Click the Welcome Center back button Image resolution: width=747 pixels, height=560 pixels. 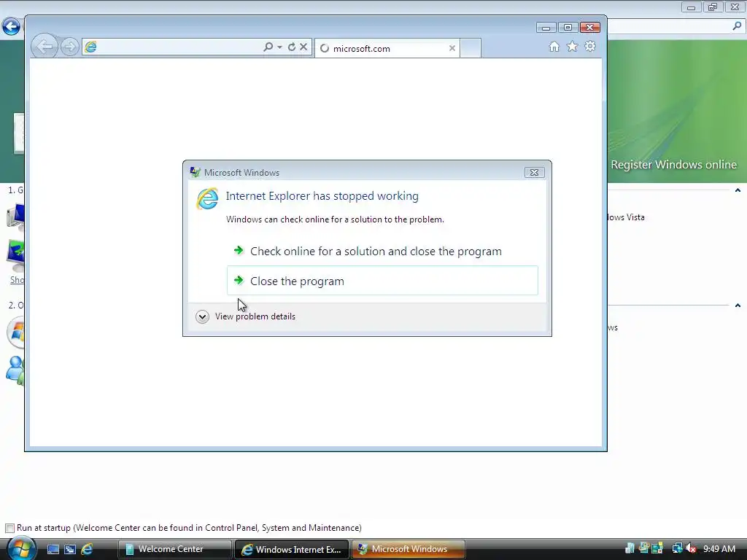11,27
